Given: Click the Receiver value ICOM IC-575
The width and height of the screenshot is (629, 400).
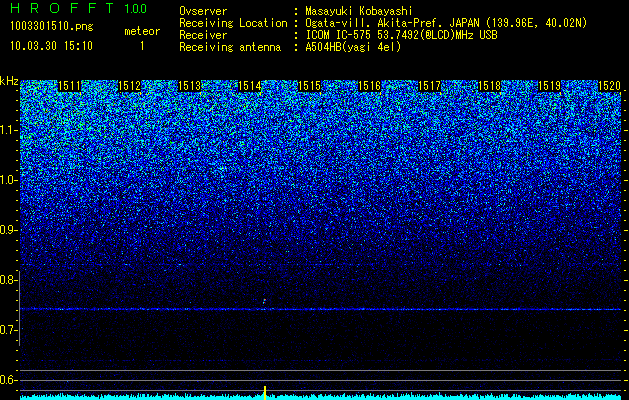Looking at the screenshot, I should (340, 35).
